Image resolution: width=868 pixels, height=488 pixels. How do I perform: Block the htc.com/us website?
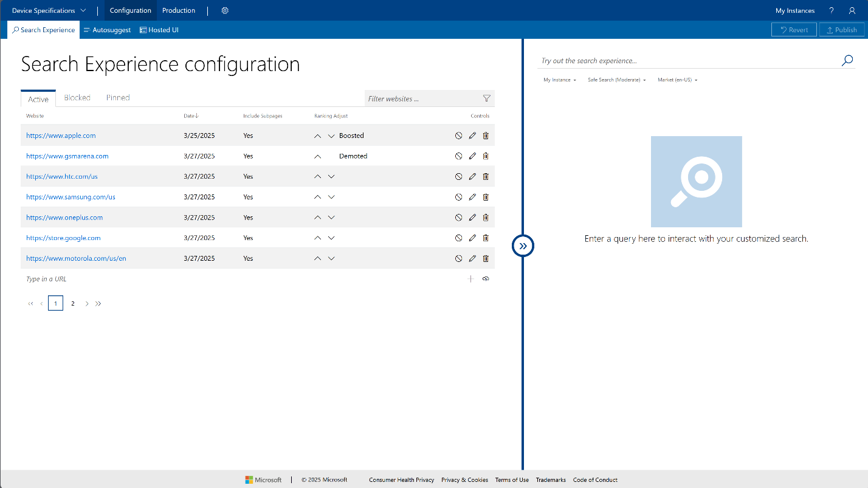(x=459, y=176)
